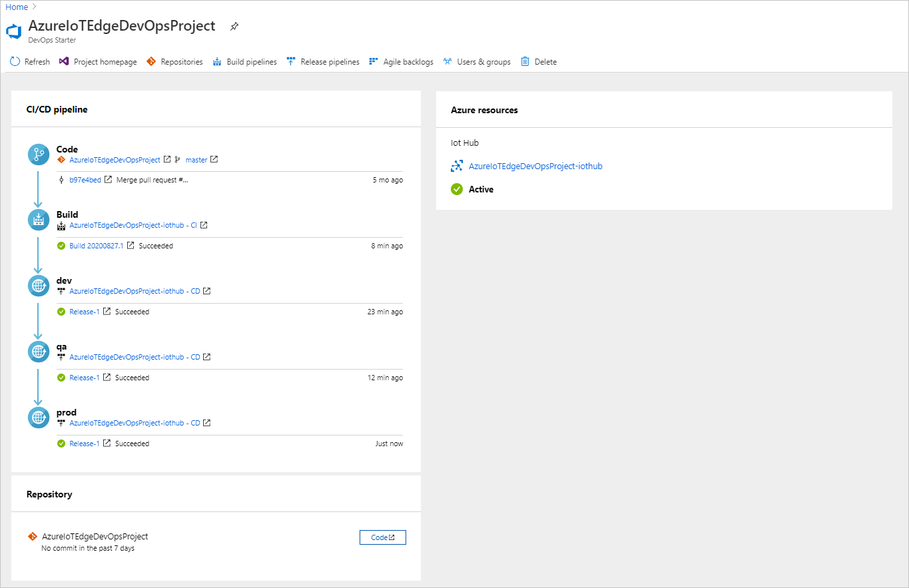
Task: Click the Delete trash icon
Action: click(x=525, y=62)
